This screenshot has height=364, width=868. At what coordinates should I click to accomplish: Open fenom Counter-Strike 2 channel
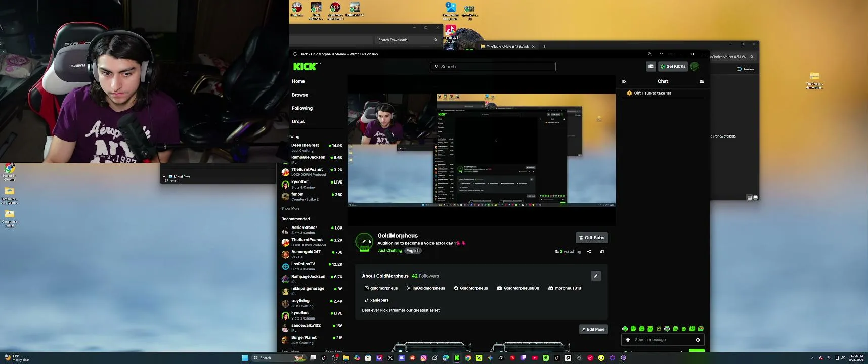[312, 197]
